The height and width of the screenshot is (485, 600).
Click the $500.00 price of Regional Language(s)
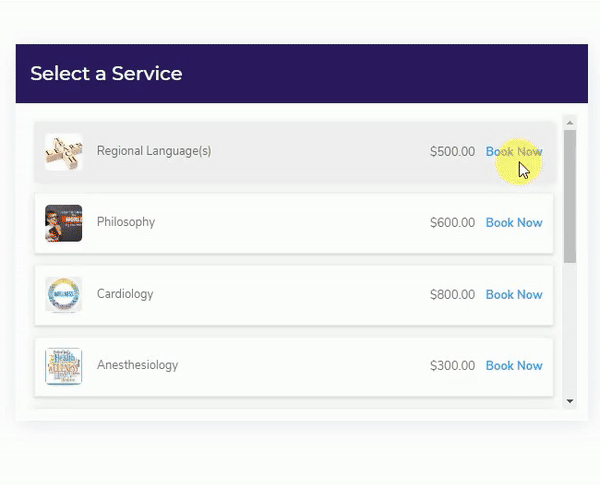[452, 152]
